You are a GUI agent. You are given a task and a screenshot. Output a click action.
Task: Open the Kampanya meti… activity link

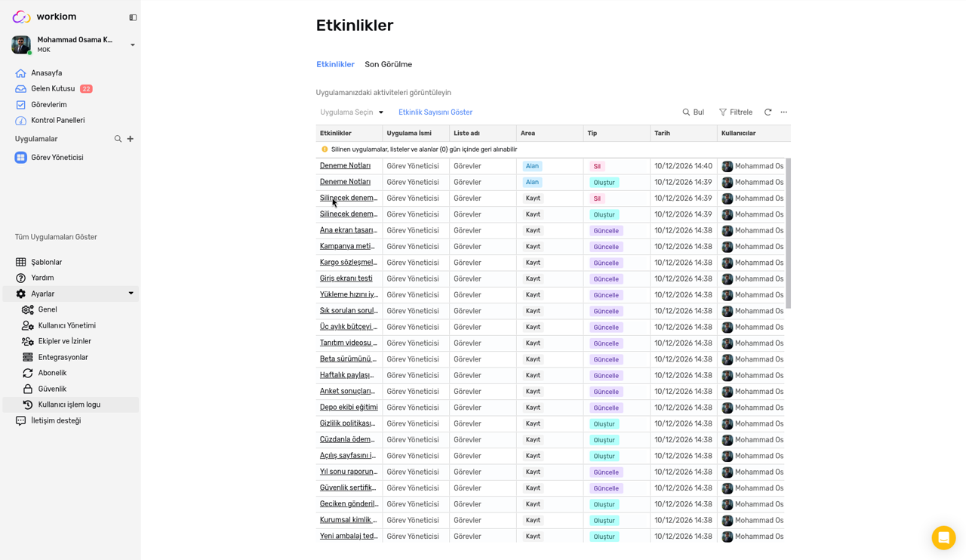click(347, 246)
